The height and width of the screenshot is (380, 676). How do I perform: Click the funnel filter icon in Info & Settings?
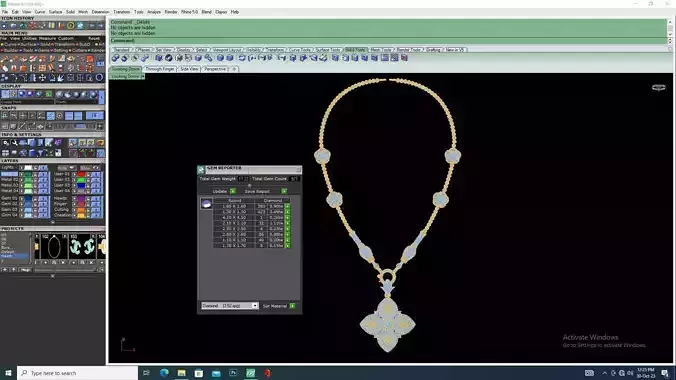[40, 153]
